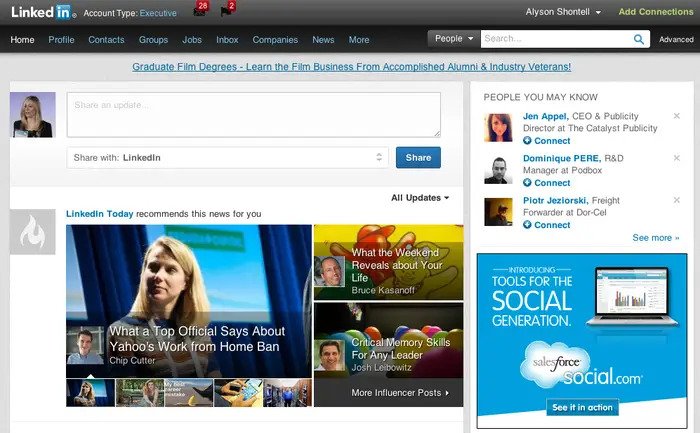Open the messages envelope notification icon
Viewport: 700px width, 433px height.
coord(200,13)
